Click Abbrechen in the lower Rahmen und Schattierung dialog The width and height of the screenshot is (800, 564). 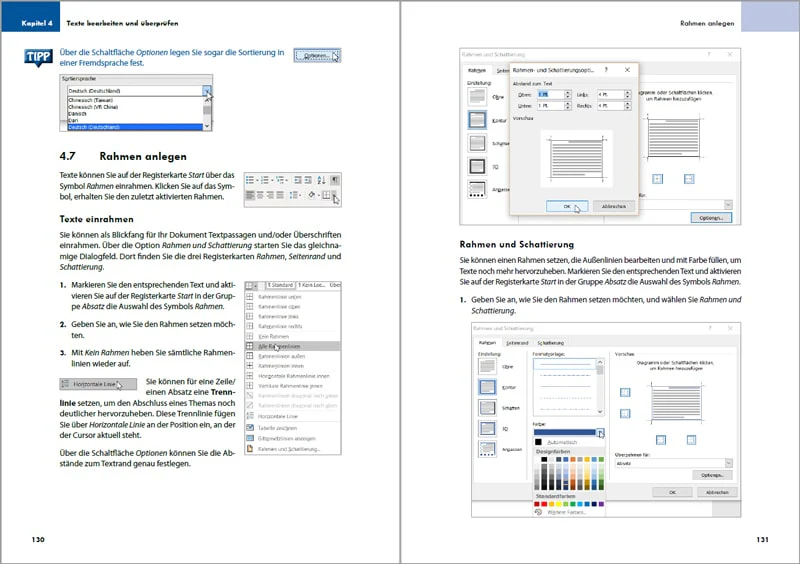pos(717,492)
